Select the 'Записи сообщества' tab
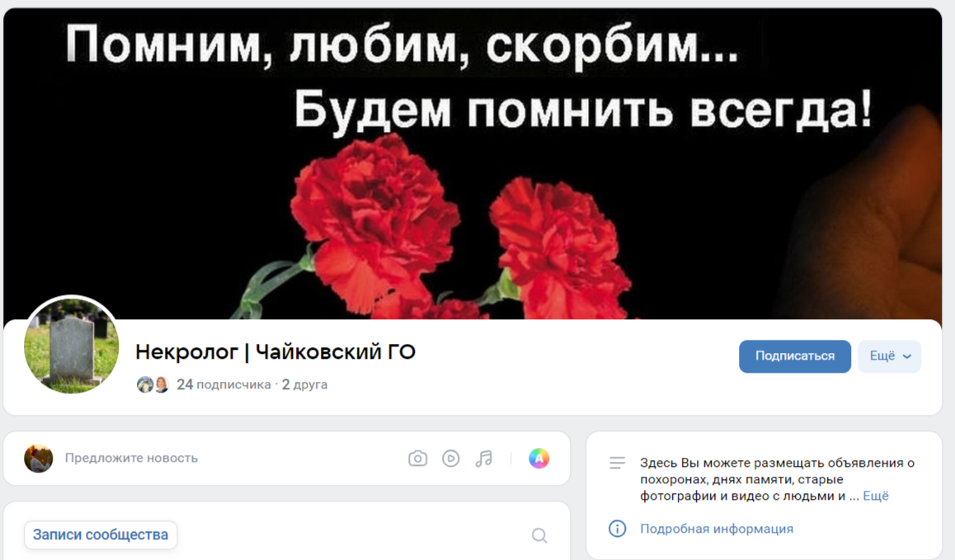 click(101, 534)
